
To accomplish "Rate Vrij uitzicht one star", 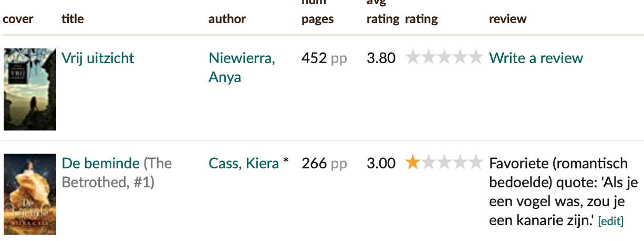I will tap(413, 57).
